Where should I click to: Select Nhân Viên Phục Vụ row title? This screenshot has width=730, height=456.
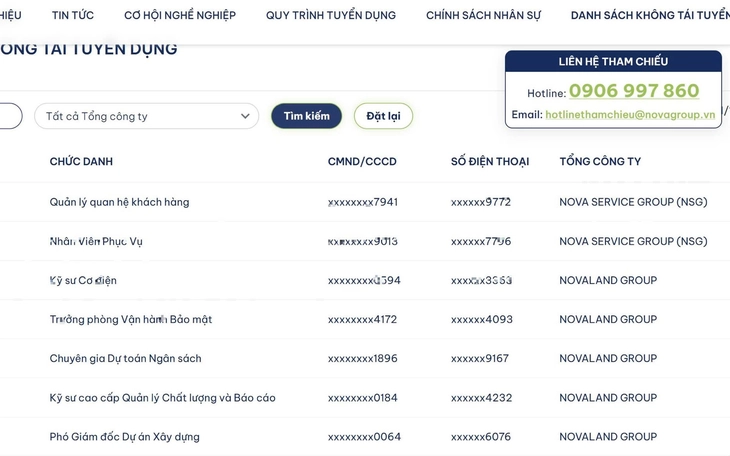pos(96,241)
